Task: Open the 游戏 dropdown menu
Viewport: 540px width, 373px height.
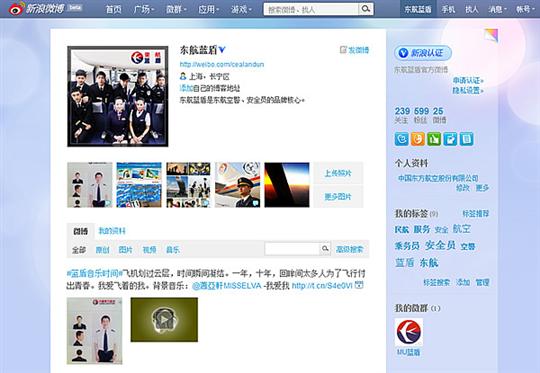Action: (241, 9)
